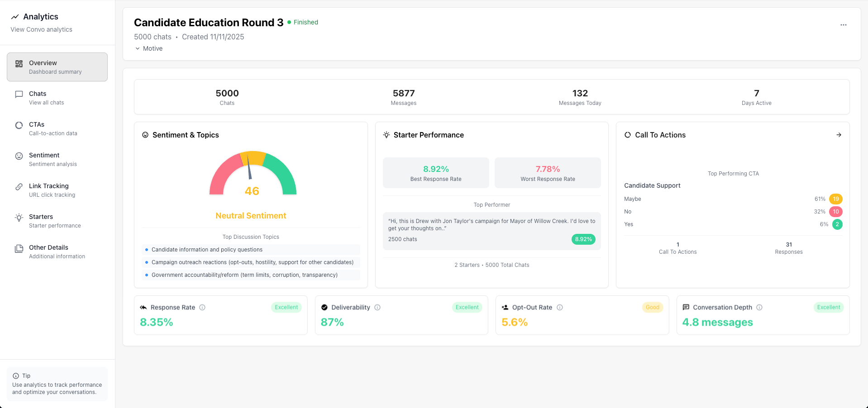Click the Response Rate info icon
868x408 pixels.
pos(202,308)
